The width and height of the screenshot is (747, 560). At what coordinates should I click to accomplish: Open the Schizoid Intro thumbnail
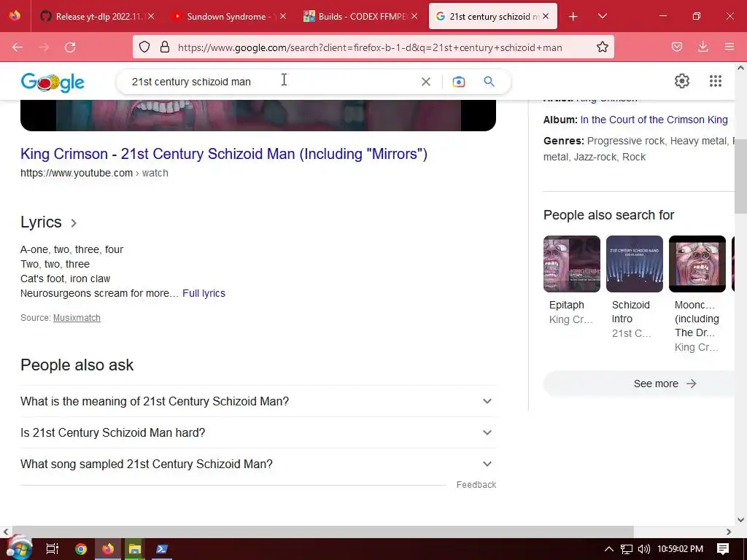(635, 264)
